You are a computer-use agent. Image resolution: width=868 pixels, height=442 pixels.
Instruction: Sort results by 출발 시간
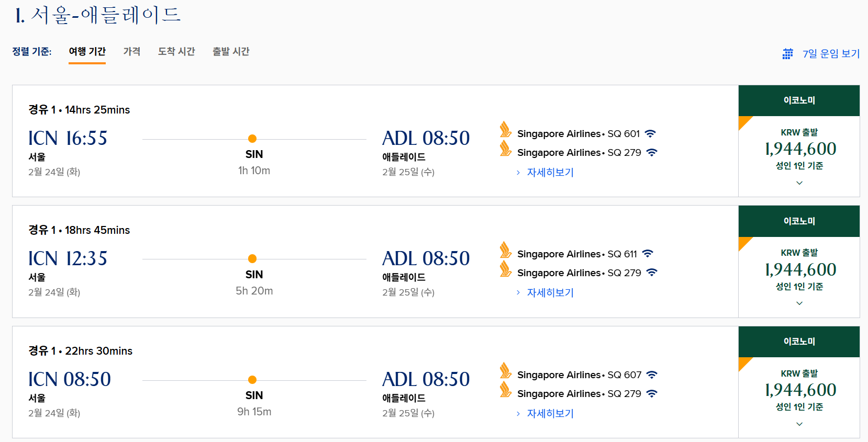[x=231, y=51]
